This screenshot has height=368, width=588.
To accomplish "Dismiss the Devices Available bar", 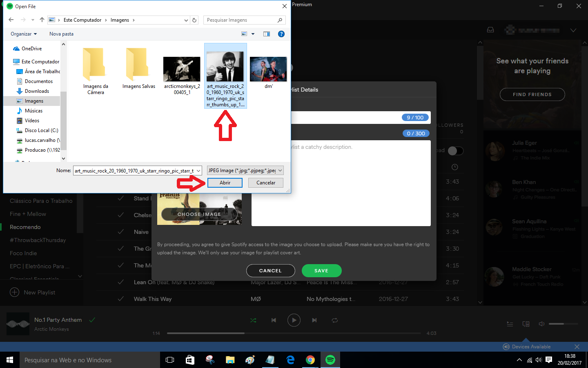I will pos(577,347).
